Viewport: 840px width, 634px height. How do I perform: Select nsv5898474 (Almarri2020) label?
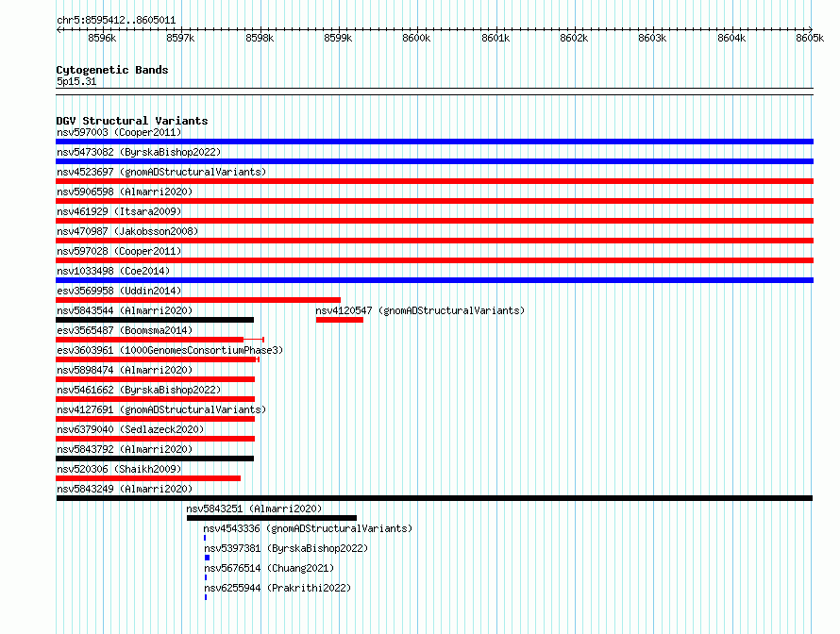pyautogui.click(x=125, y=370)
